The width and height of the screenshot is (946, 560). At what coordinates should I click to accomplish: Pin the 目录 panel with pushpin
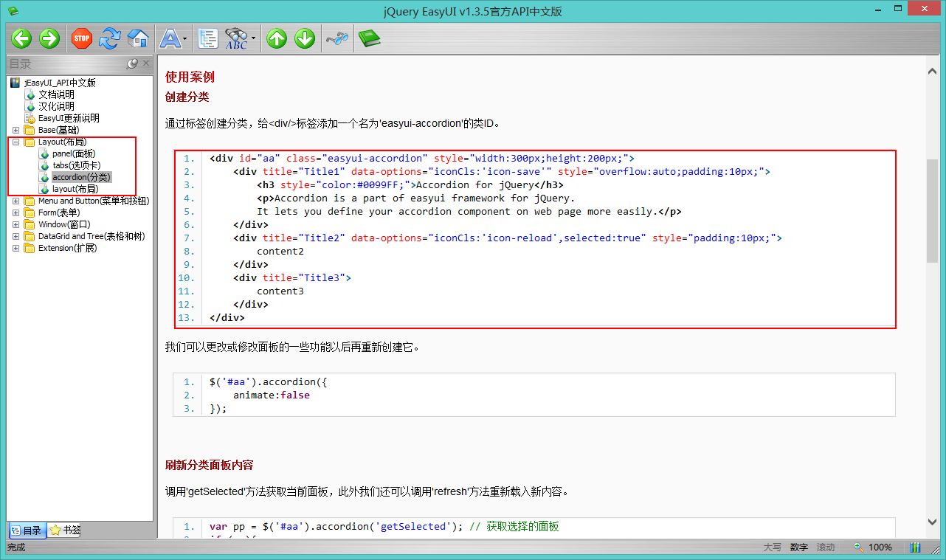132,64
